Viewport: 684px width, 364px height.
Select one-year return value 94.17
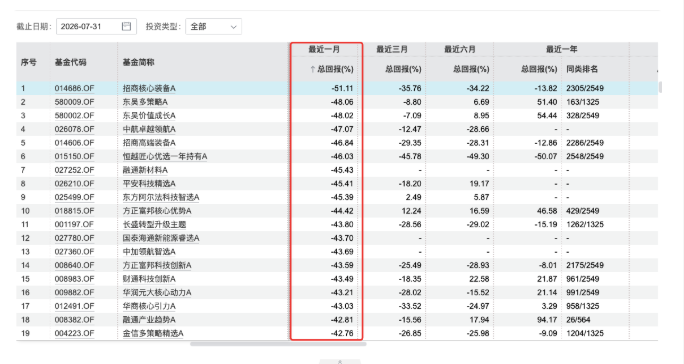coord(547,320)
